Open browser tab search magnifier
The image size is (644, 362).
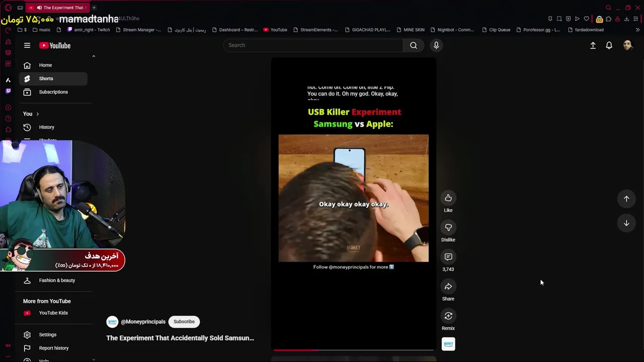pos(608,8)
